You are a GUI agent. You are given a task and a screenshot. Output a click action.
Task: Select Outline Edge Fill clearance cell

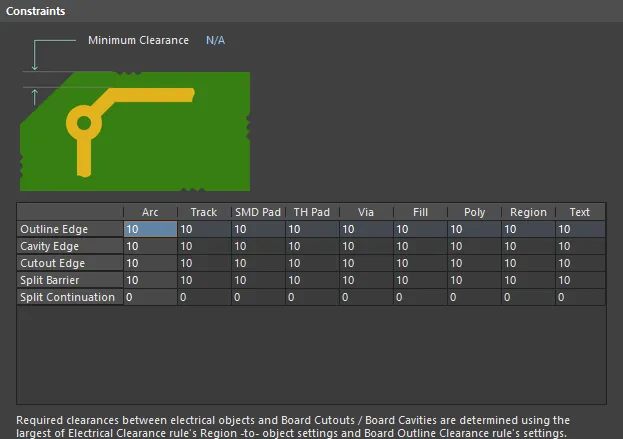pyautogui.click(x=420, y=229)
